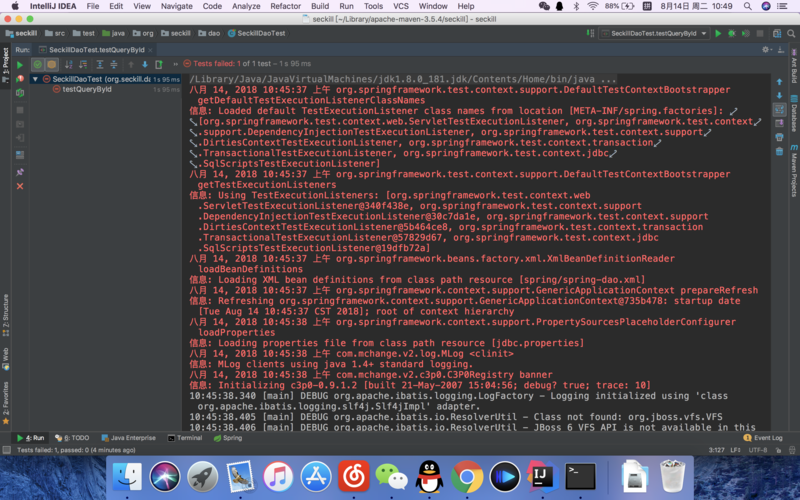Open Spring tool window button
This screenshot has height=500, width=800.
[x=228, y=438]
